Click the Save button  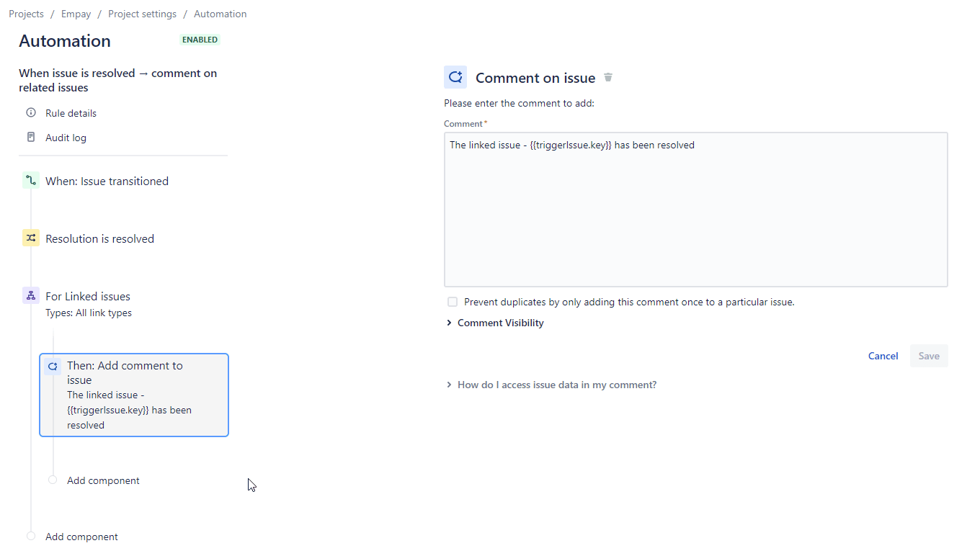(929, 355)
